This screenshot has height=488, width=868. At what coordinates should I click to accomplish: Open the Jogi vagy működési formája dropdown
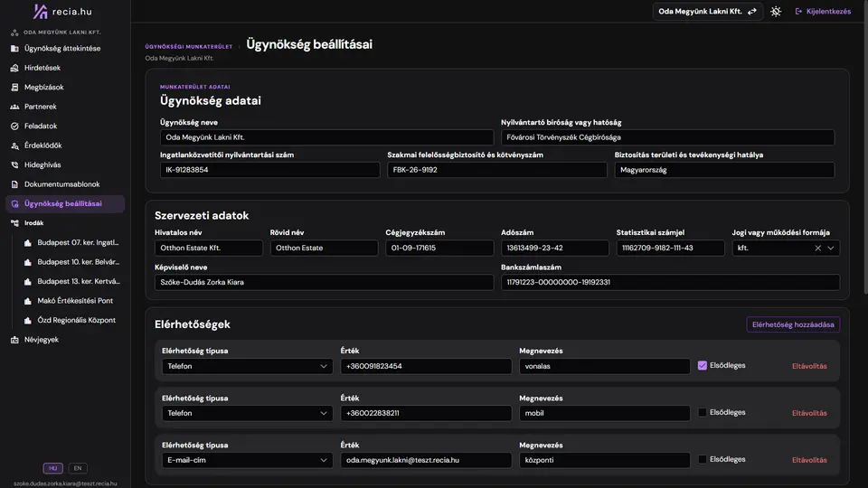830,248
